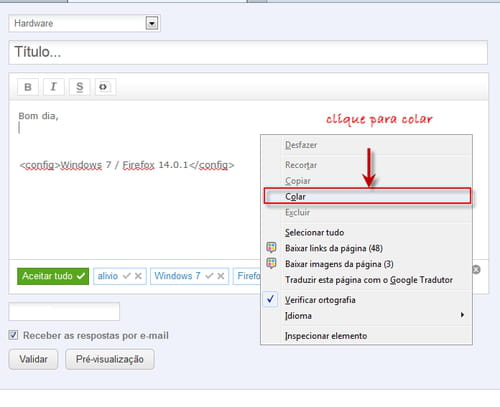Viewport: 500px width, 407px height.
Task: Apply italic formatting with the I icon
Action: [x=53, y=87]
